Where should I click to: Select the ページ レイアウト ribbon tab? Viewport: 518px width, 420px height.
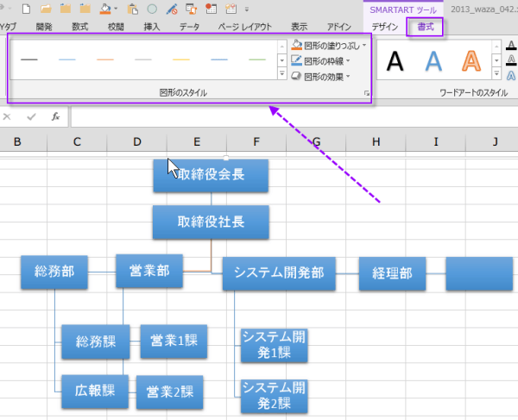click(245, 27)
